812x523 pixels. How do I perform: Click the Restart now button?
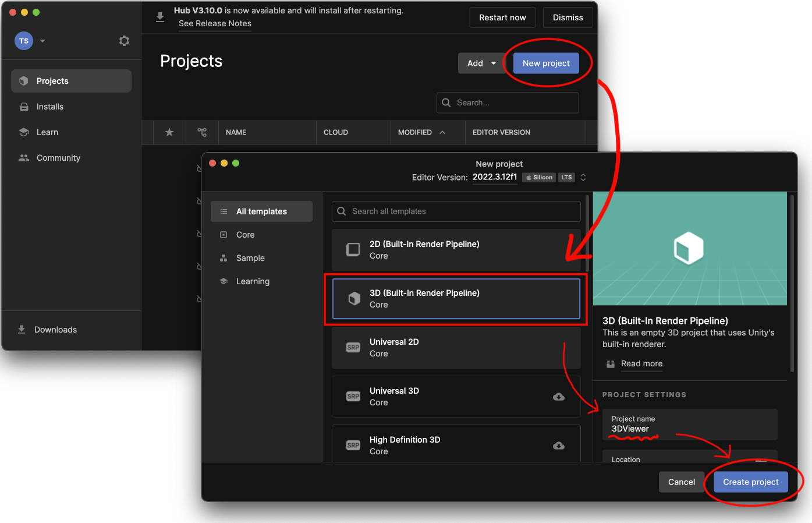[x=502, y=17]
